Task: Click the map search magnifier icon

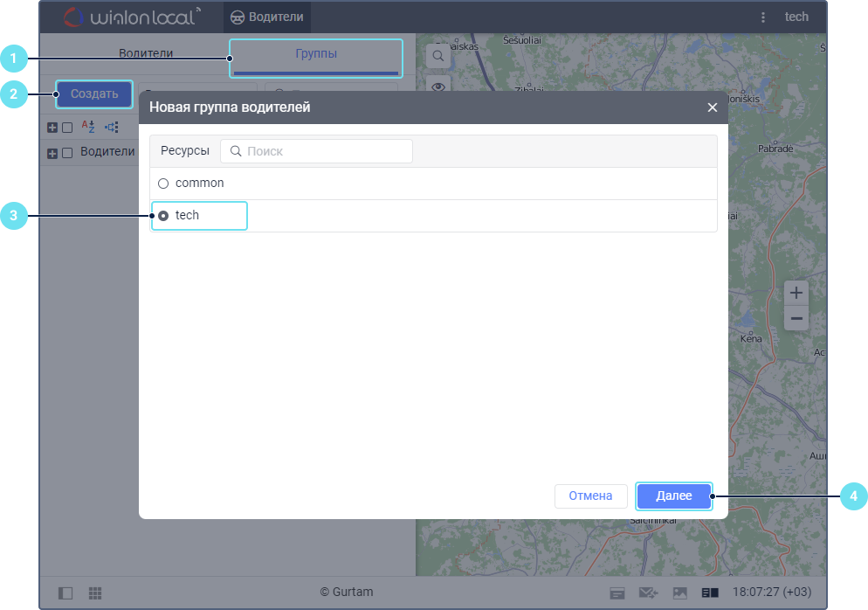Action: (x=437, y=56)
